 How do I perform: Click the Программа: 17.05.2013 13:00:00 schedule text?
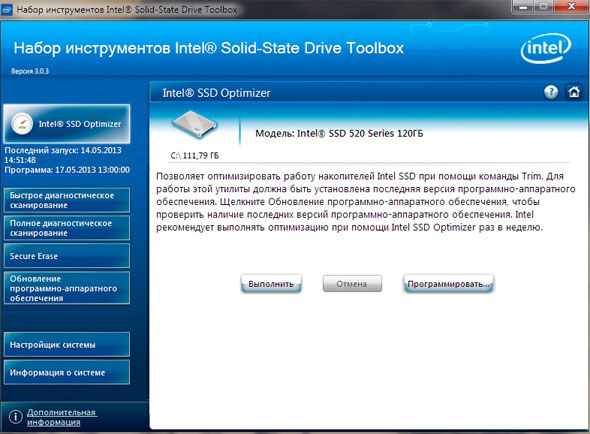[x=67, y=170]
